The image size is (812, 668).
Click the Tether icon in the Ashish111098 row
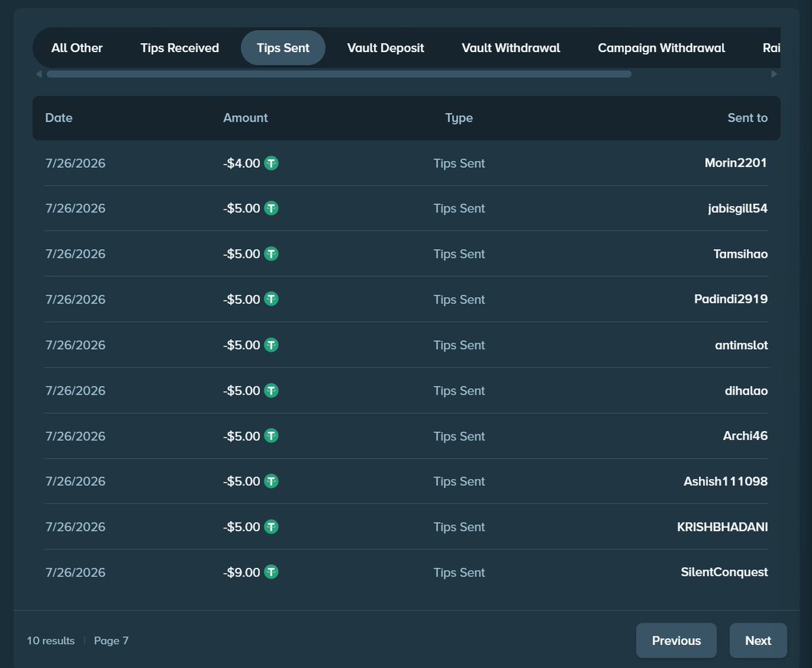tap(271, 481)
